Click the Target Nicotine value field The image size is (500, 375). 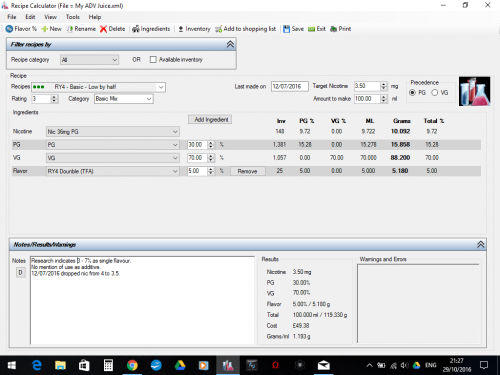pyautogui.click(x=367, y=86)
